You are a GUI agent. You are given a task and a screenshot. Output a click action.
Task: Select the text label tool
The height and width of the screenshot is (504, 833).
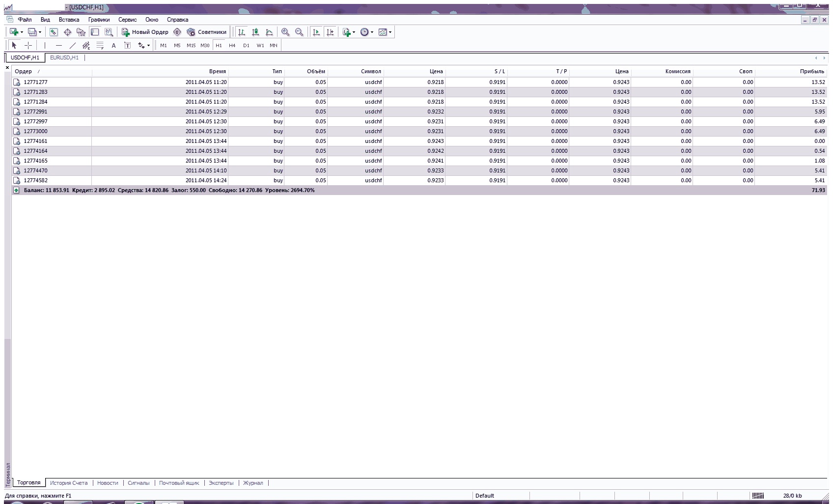pyautogui.click(x=127, y=45)
